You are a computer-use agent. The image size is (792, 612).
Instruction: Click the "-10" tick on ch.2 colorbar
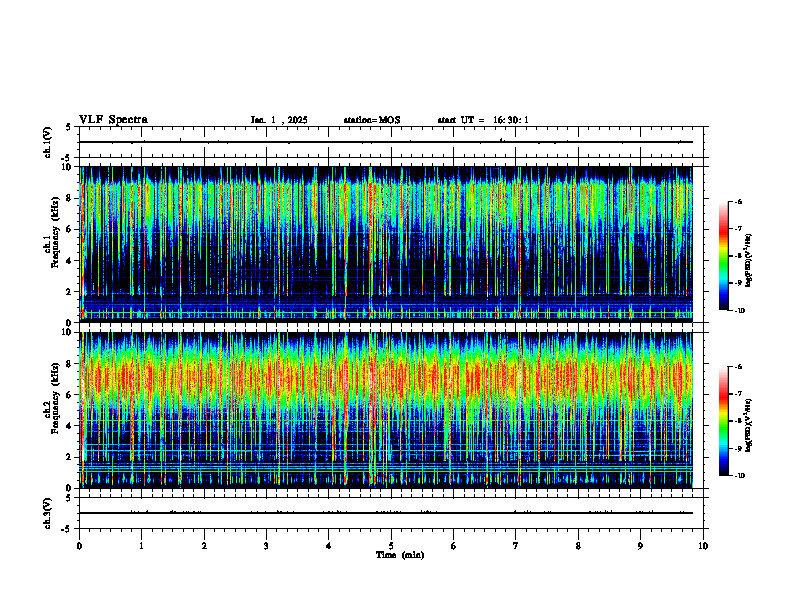(740, 476)
